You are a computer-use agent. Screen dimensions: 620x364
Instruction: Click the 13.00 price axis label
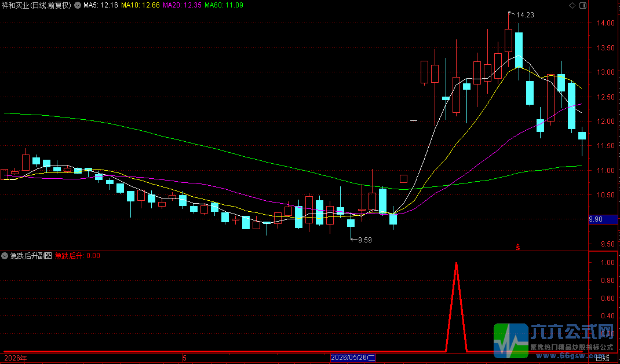[x=606, y=72]
